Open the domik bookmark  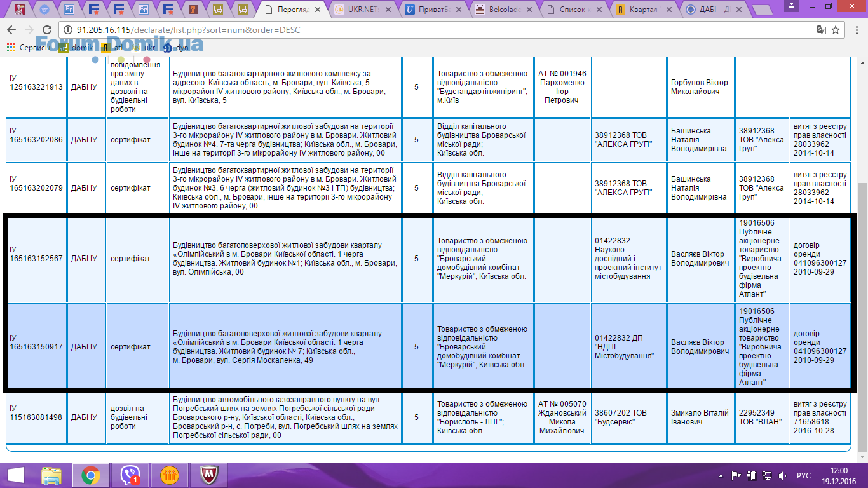[x=76, y=48]
